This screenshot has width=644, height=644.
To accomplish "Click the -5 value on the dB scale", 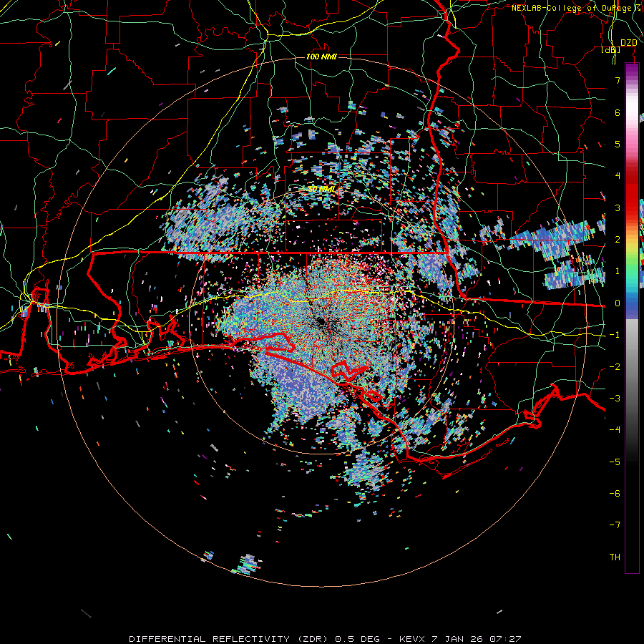I will (615, 462).
